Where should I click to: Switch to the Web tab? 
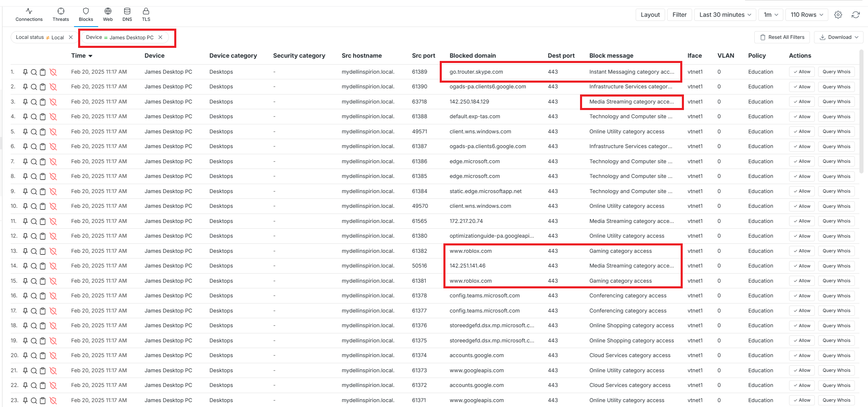(x=108, y=15)
